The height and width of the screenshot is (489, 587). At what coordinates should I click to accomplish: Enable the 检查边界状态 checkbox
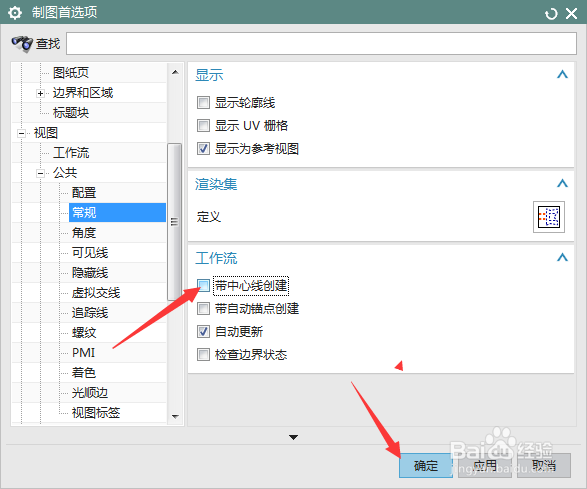point(203,354)
